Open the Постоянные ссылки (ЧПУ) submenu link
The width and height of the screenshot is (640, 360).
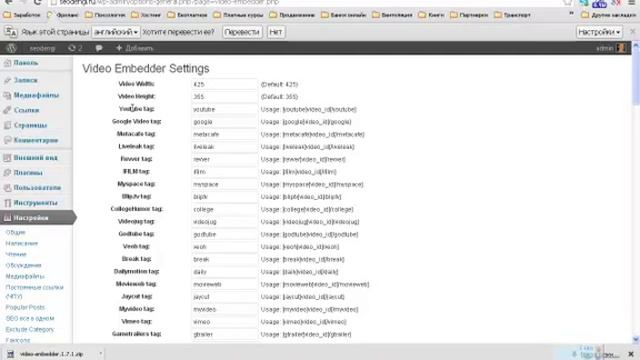coord(34,291)
